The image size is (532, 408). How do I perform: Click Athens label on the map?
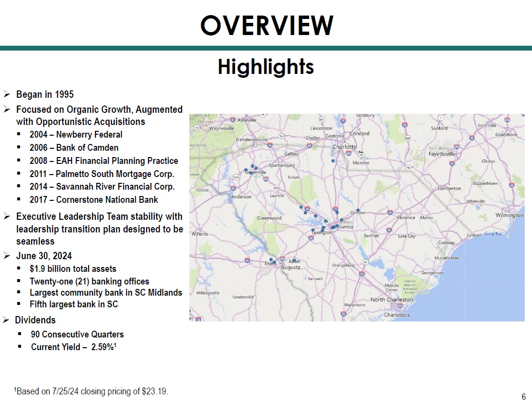(x=200, y=234)
